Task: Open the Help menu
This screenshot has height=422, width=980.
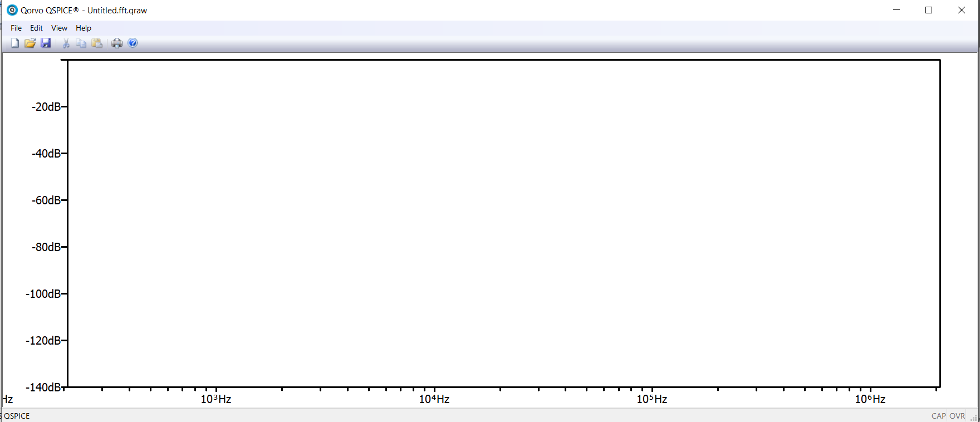Action: point(84,28)
